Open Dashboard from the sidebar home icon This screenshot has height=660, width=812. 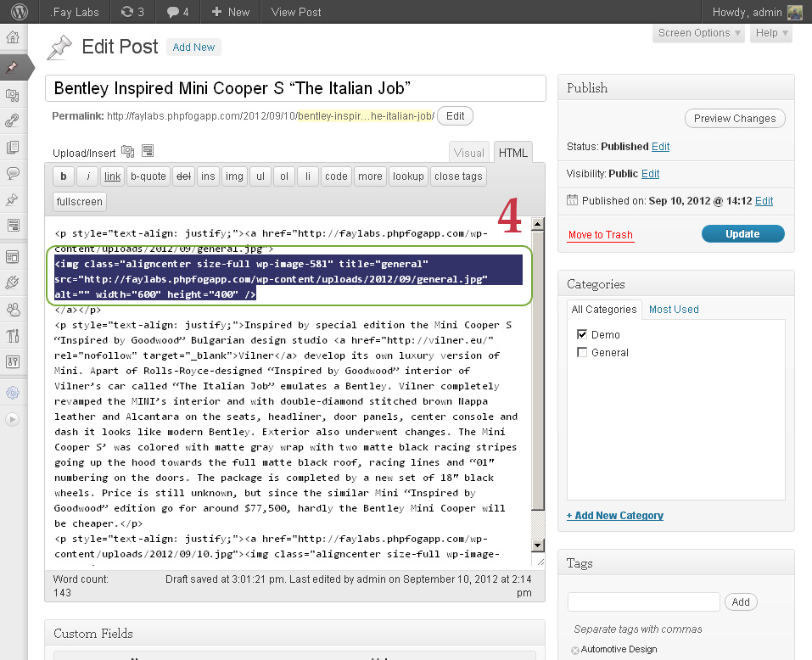point(13,37)
